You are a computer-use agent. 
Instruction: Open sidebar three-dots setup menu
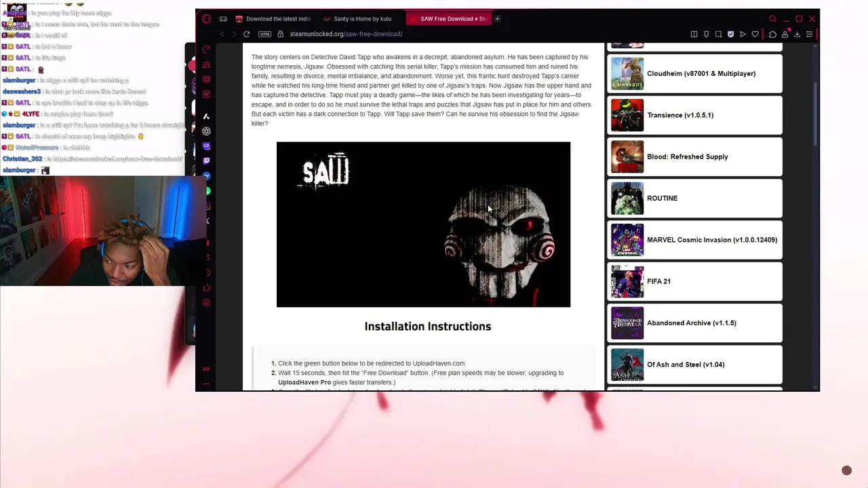click(206, 384)
